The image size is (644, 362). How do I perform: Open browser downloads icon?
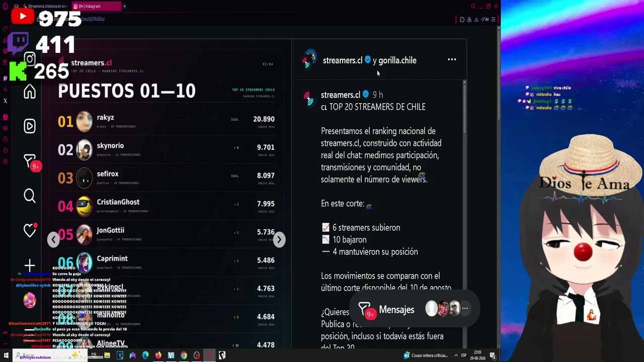(x=476, y=20)
